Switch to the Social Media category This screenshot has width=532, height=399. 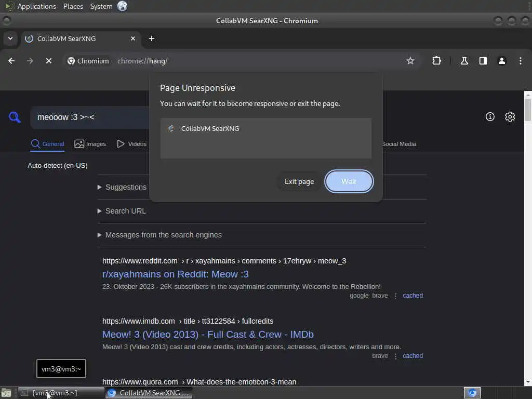click(x=399, y=144)
